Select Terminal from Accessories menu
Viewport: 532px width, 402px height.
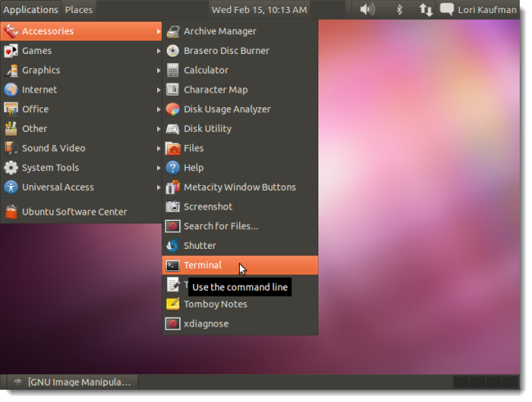pos(240,265)
